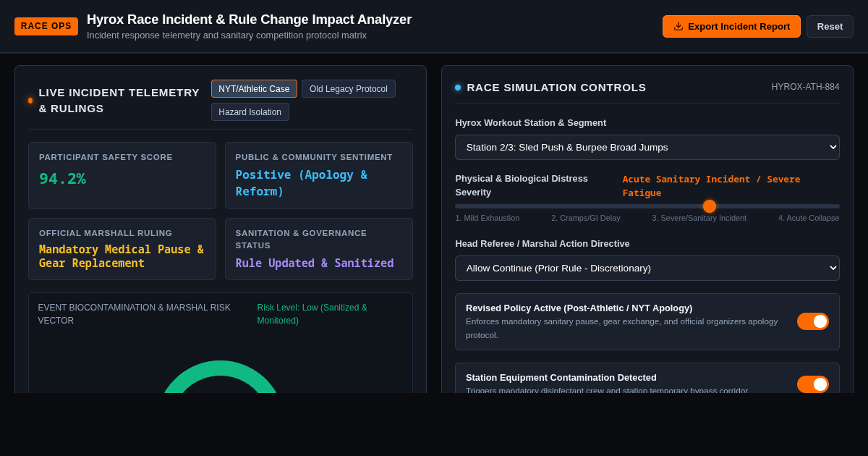Click the Sanitation & Governance Status label
This screenshot has height=456, width=868.
[x=301, y=240]
